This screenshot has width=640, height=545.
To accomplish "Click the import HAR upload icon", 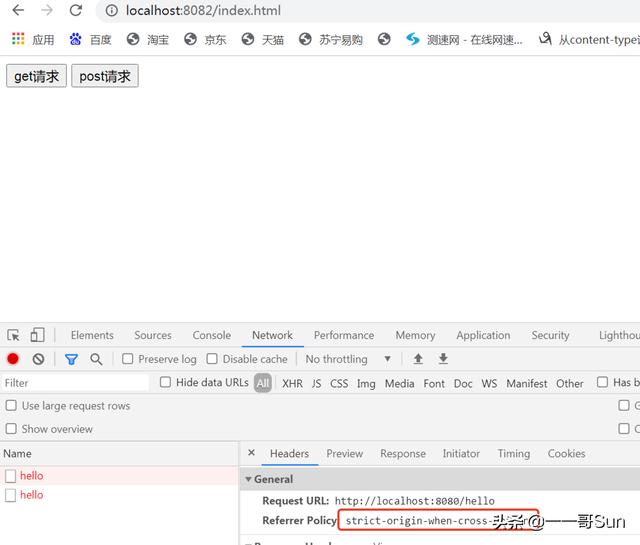I will [418, 359].
